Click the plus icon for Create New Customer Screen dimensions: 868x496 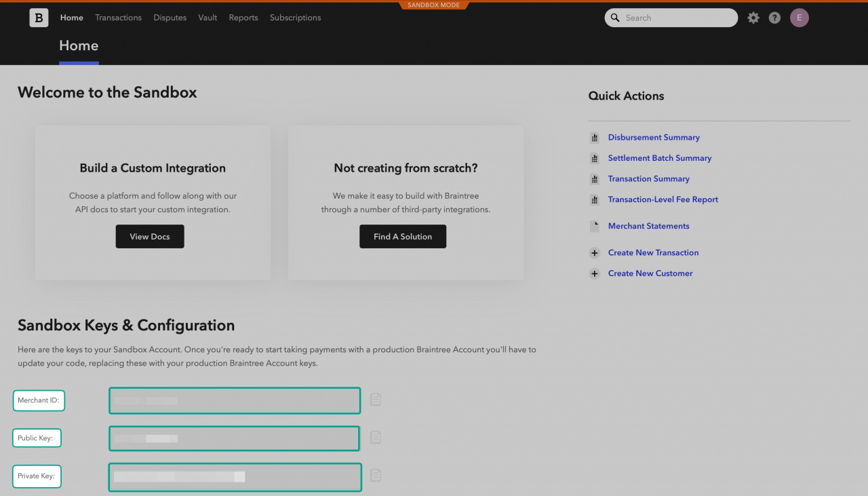tap(594, 273)
